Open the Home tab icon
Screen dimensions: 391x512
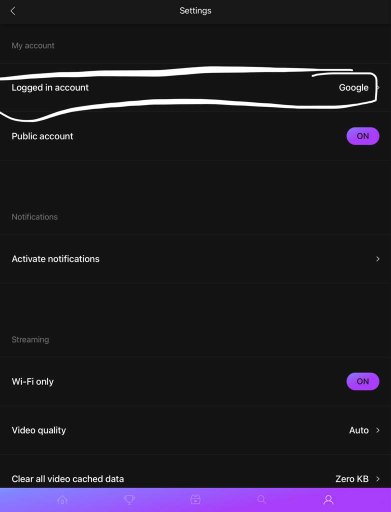pyautogui.click(x=62, y=500)
